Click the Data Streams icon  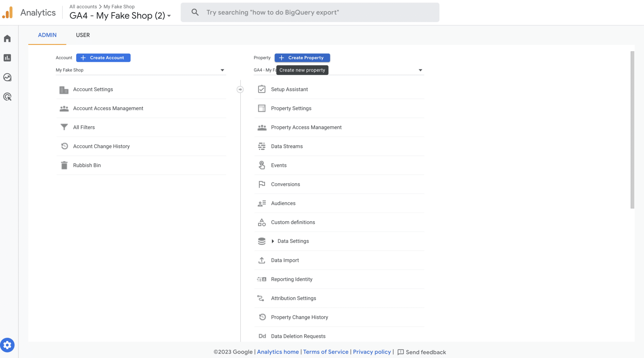coord(262,146)
